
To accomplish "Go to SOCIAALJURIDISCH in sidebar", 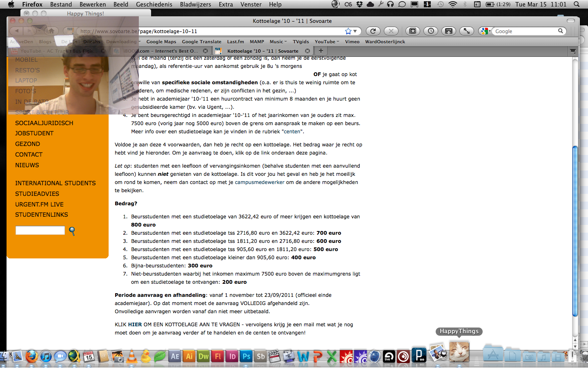I will pos(44,123).
